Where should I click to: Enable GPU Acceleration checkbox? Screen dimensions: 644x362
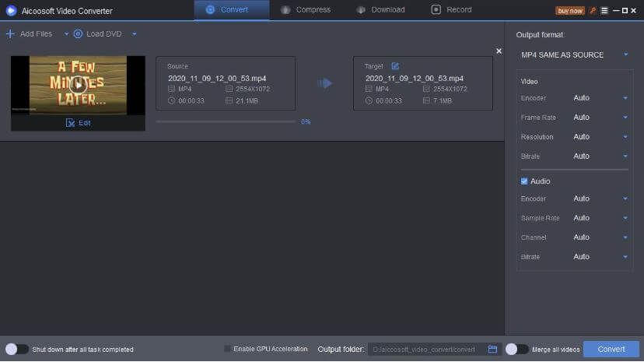point(227,349)
